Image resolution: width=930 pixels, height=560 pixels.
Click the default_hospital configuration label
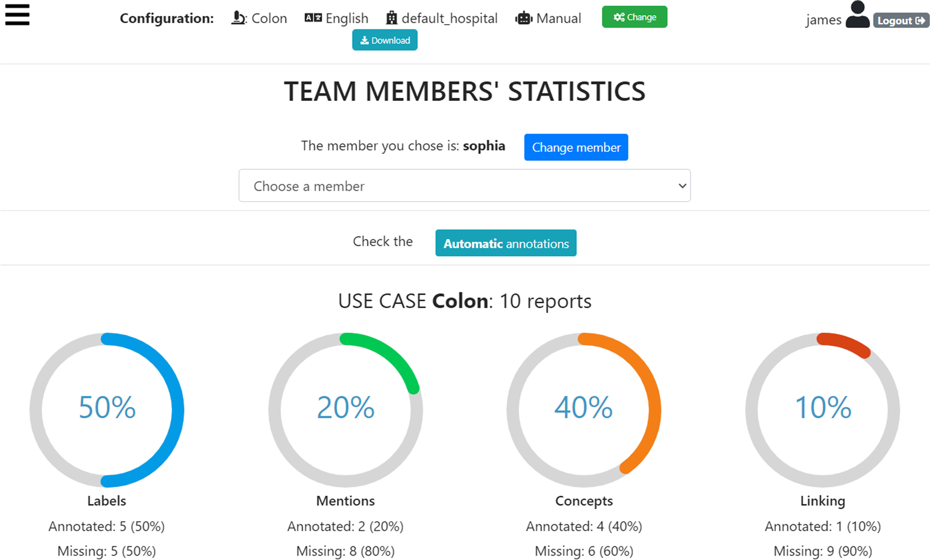pos(449,18)
